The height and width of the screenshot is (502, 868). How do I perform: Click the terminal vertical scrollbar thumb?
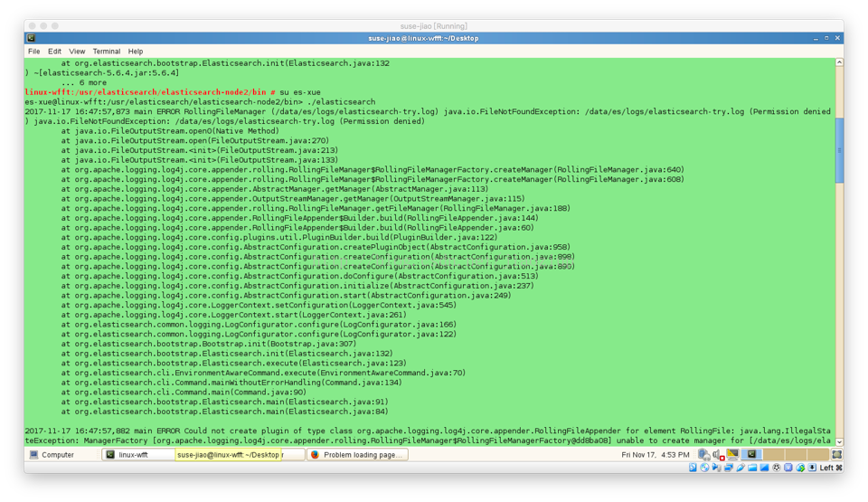(839, 149)
